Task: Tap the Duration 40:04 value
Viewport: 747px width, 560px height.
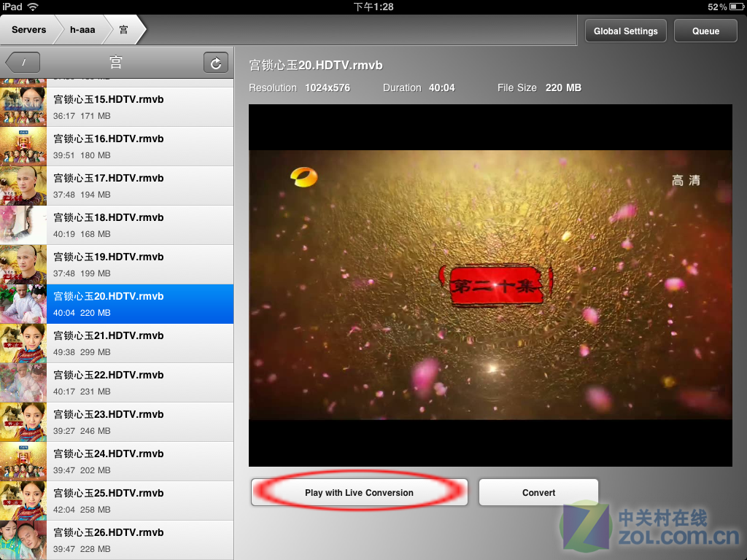Action: click(441, 87)
